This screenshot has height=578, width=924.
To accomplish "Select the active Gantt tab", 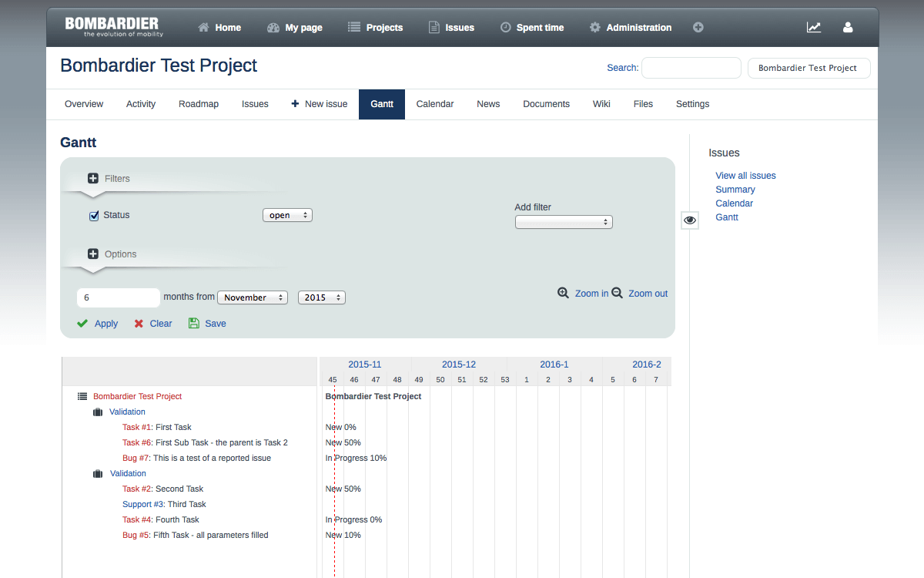I will click(382, 104).
